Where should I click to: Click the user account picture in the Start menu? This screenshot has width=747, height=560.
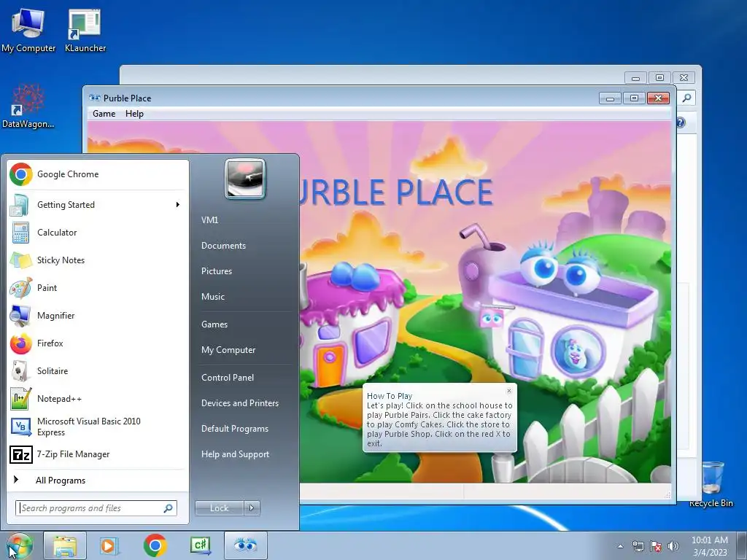click(245, 179)
